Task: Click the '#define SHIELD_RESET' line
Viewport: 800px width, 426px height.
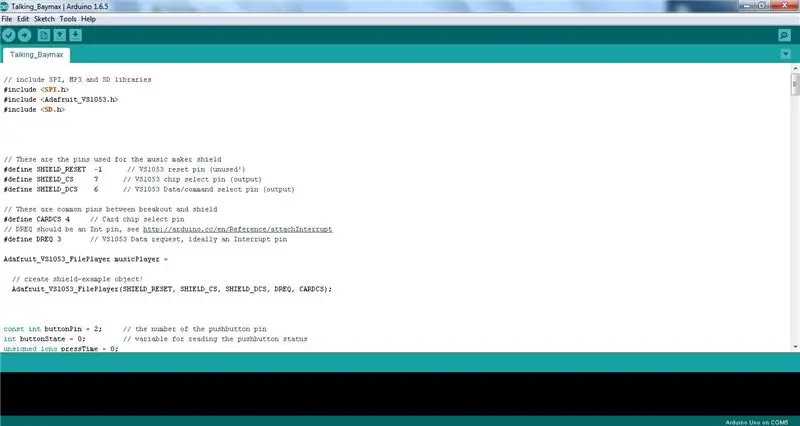Action: pos(124,169)
